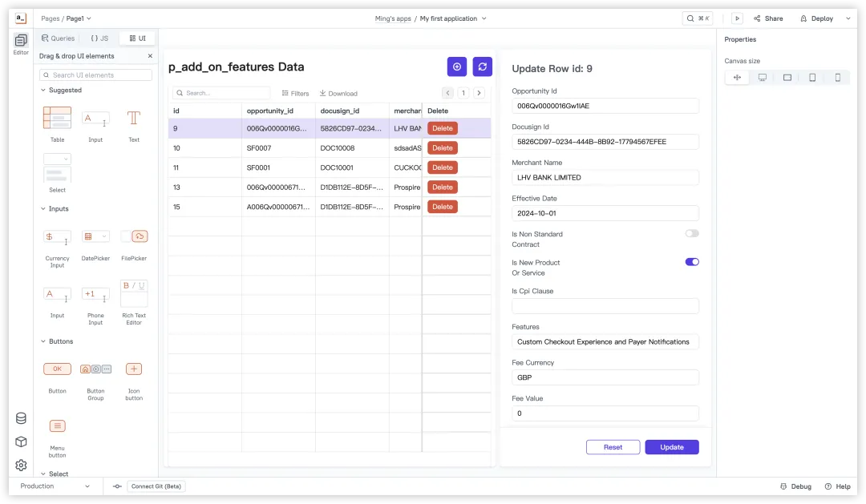Select the FilePicker widget
Image resolution: width=866 pixels, height=504 pixels.
pyautogui.click(x=134, y=237)
